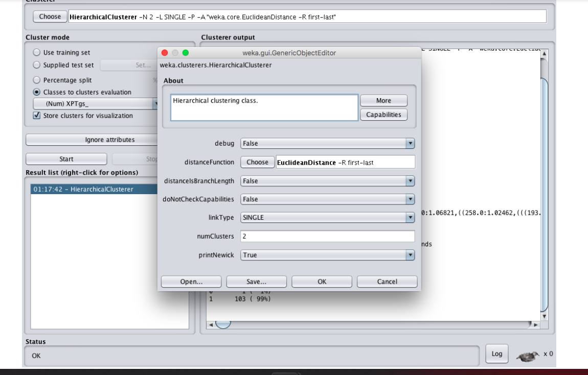
Task: Open the distanceIsBranchLength dropdown
Action: pyautogui.click(x=327, y=181)
